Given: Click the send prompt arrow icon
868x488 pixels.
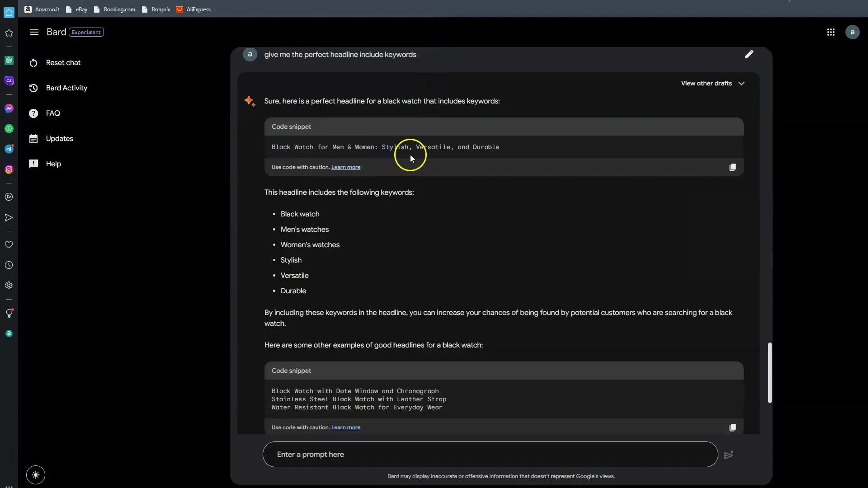Looking at the screenshot, I should [x=728, y=455].
